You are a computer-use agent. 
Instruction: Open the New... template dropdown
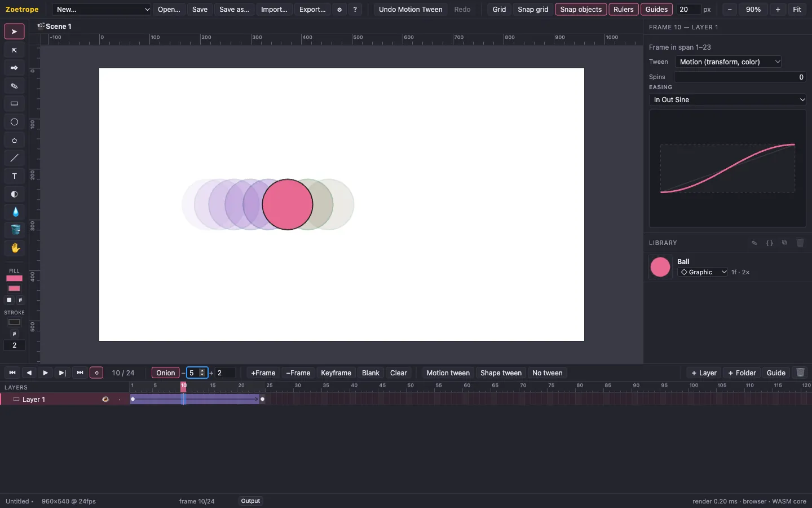click(x=102, y=10)
